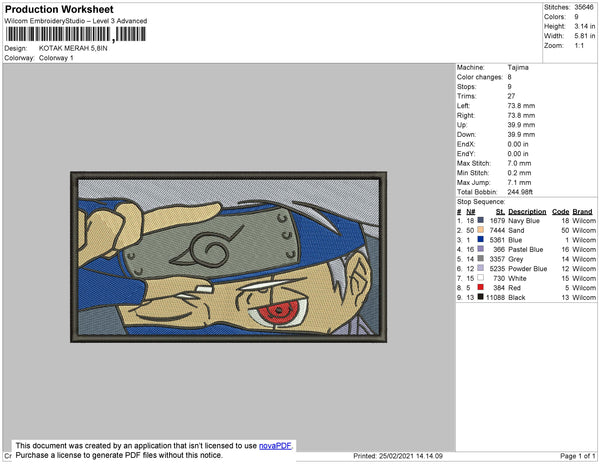
Task: Click stitch count 7444 in Sand row
Action: 497,230
